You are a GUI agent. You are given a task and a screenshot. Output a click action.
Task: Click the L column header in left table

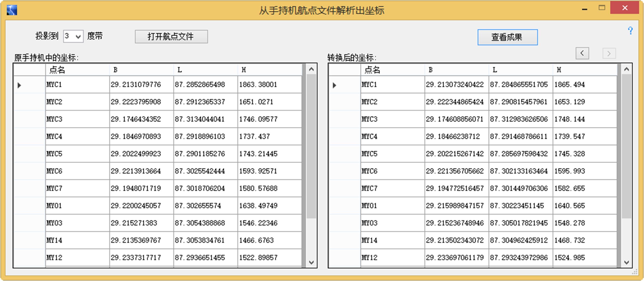point(205,70)
